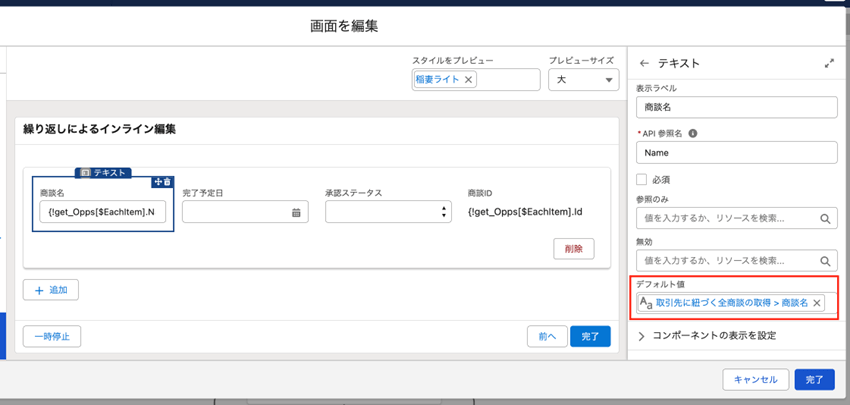Click the 削除 button in the repeater
Image resolution: width=850 pixels, height=405 pixels.
(574, 248)
